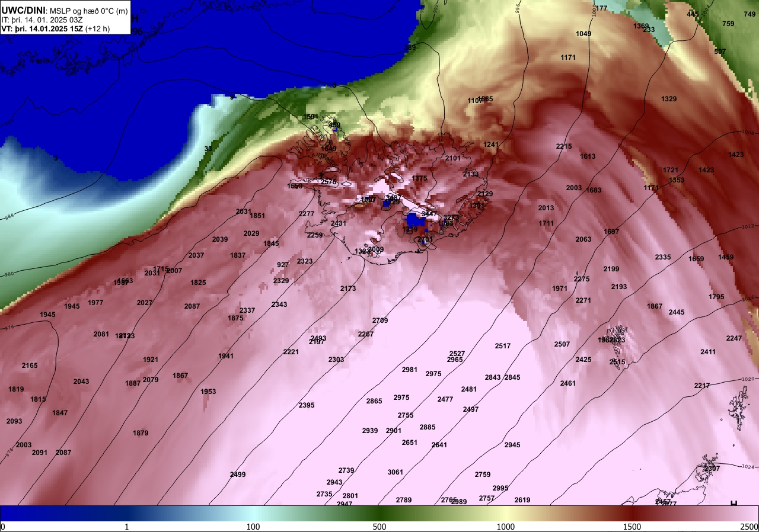Click the height value 1795
The width and height of the screenshot is (759, 532).
716,297
